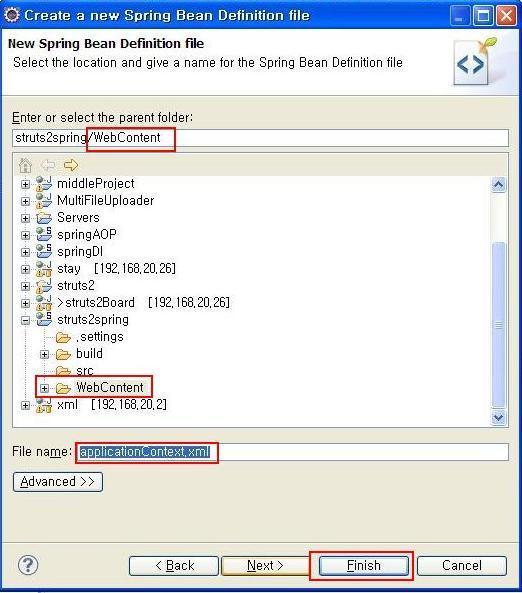This screenshot has height=593, width=522.
Task: Select the .settings folder icon
Action: coord(63,337)
